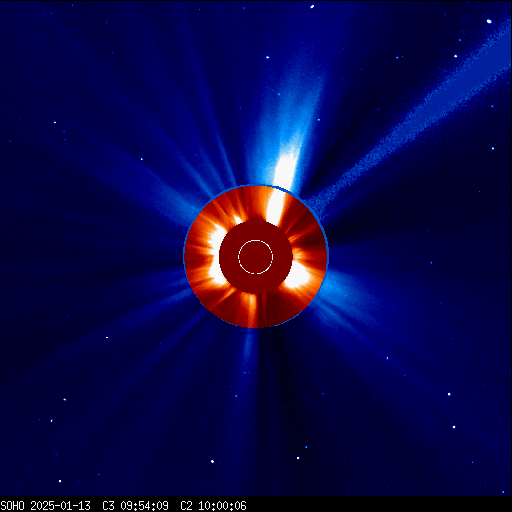This screenshot has height=512, width=512.
Task: Click the dark red occulting disk center
Action: click(256, 256)
